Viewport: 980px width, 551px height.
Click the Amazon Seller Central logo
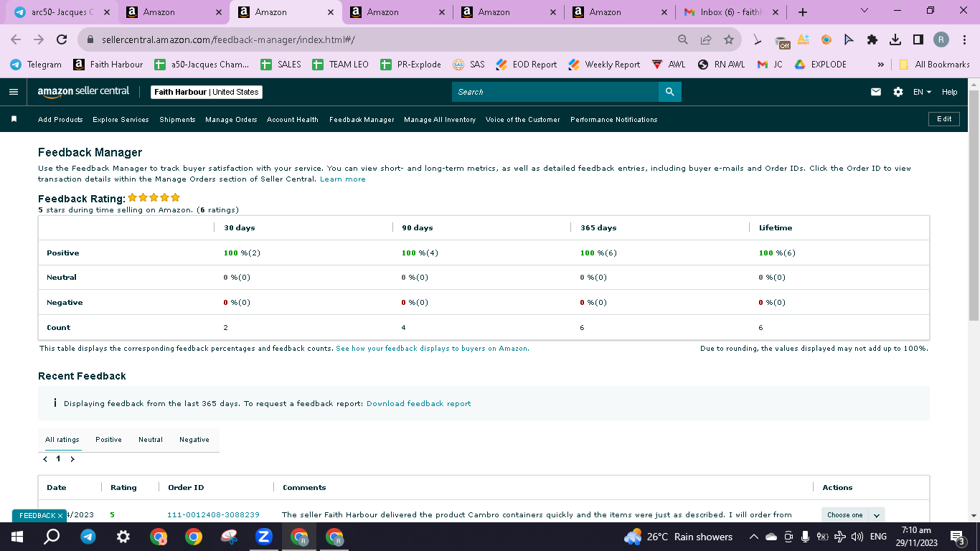83,91
